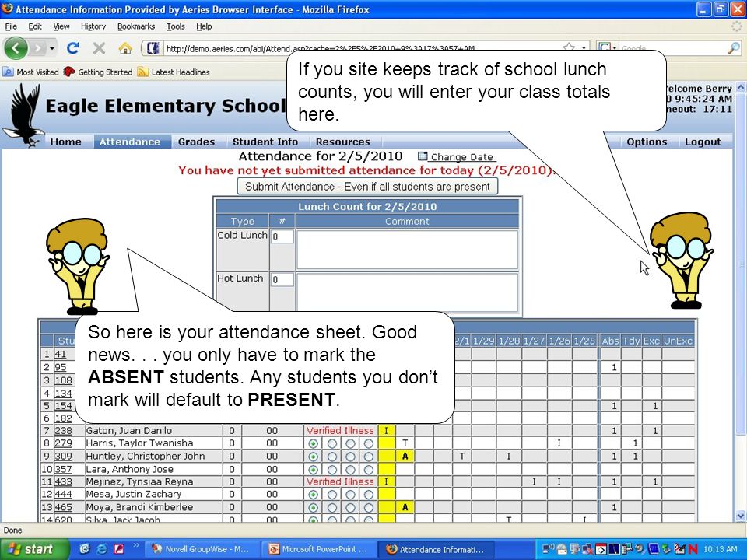Open the back-forward history dropdown arrow
Viewport: 747px width, 560px height.
tap(52, 48)
